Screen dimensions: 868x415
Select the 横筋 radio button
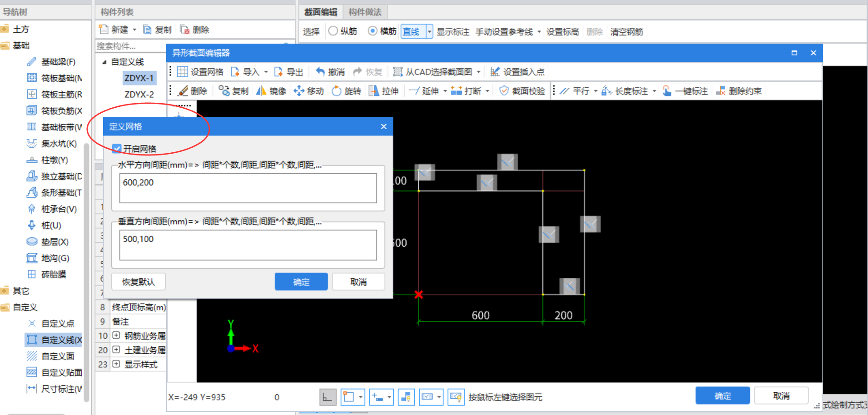(x=372, y=31)
